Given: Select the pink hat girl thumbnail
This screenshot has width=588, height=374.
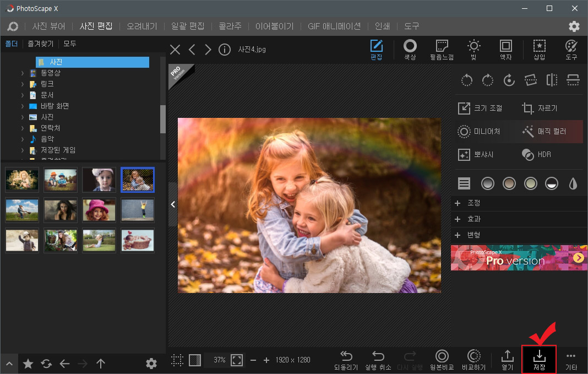Looking at the screenshot, I should coord(99,210).
